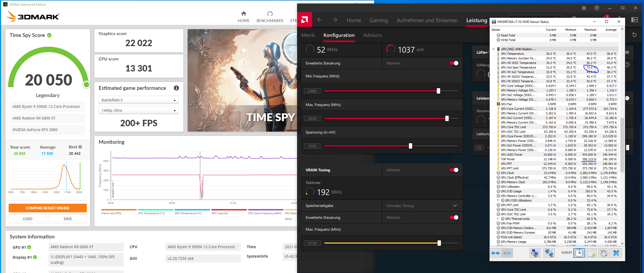Click the 3DMark logo

click(x=32, y=16)
